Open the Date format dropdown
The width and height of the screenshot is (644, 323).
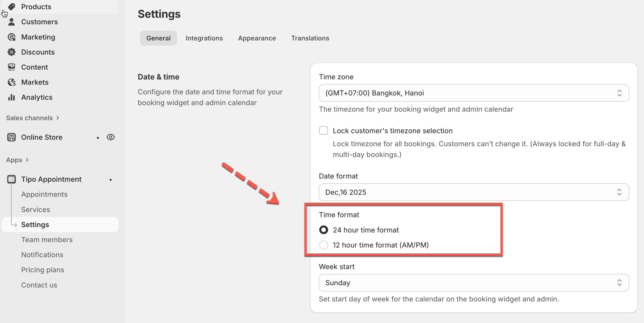pyautogui.click(x=474, y=192)
